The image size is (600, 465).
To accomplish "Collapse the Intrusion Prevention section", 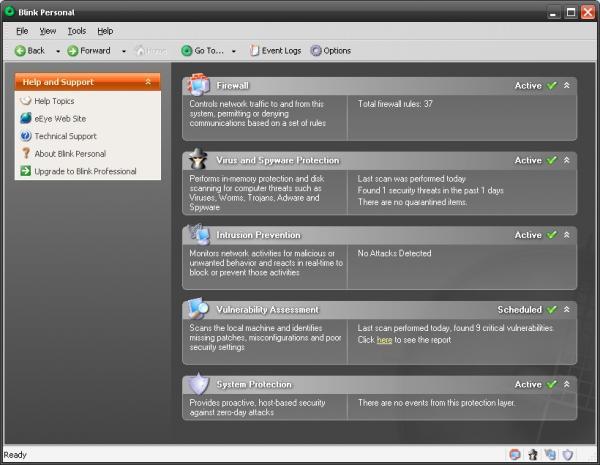I will 567,235.
